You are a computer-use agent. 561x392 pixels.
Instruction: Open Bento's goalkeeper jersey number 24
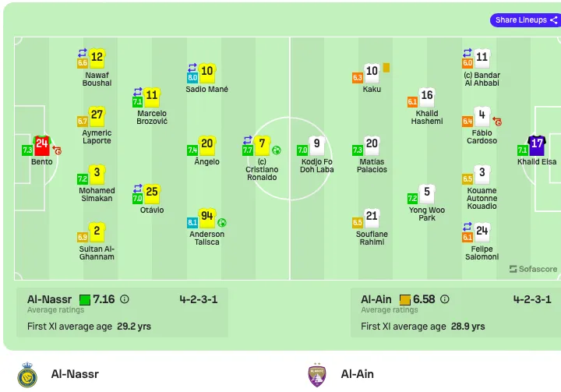click(42, 146)
